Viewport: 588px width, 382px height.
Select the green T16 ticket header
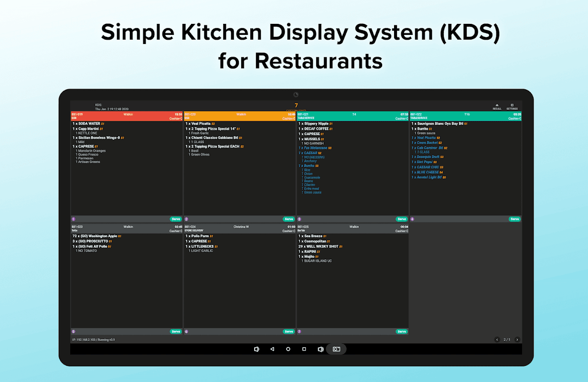point(466,117)
